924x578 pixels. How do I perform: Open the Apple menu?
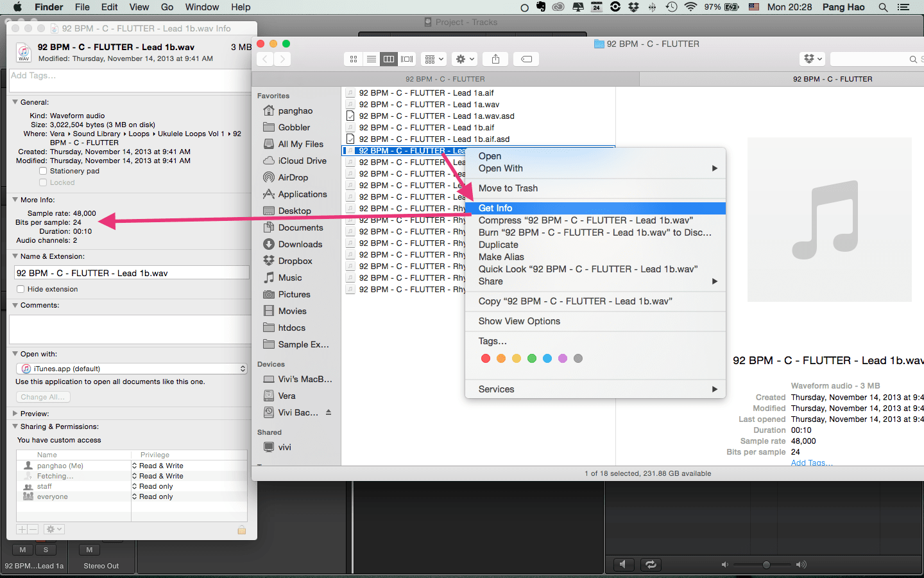click(17, 7)
